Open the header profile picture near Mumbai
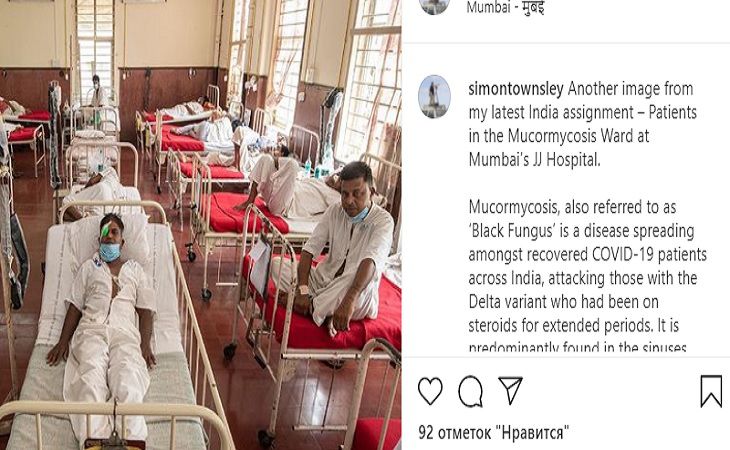 point(435,7)
